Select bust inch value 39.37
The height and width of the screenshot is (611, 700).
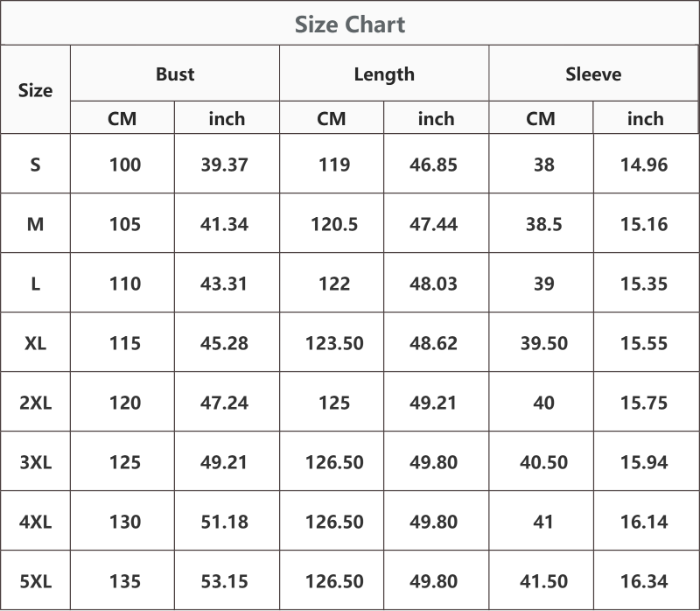(x=224, y=165)
